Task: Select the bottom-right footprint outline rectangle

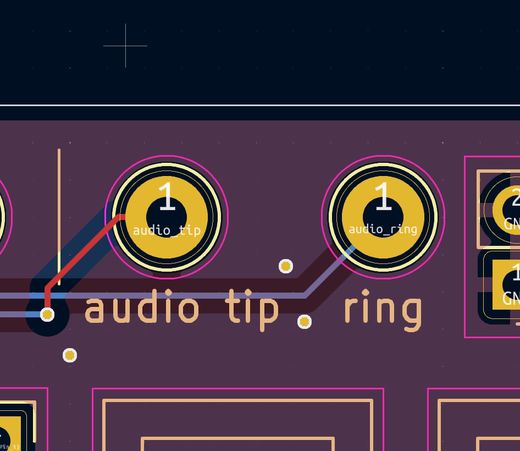Action: click(x=474, y=419)
